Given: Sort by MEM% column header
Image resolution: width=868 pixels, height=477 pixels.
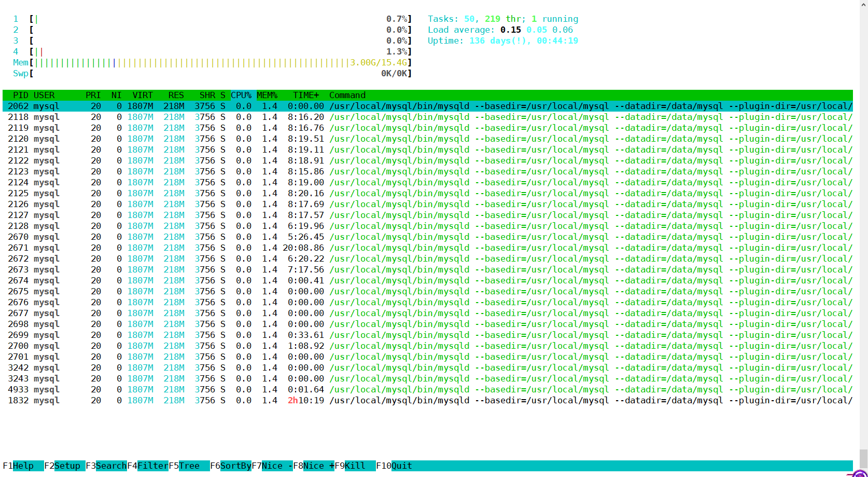Looking at the screenshot, I should click(x=267, y=95).
